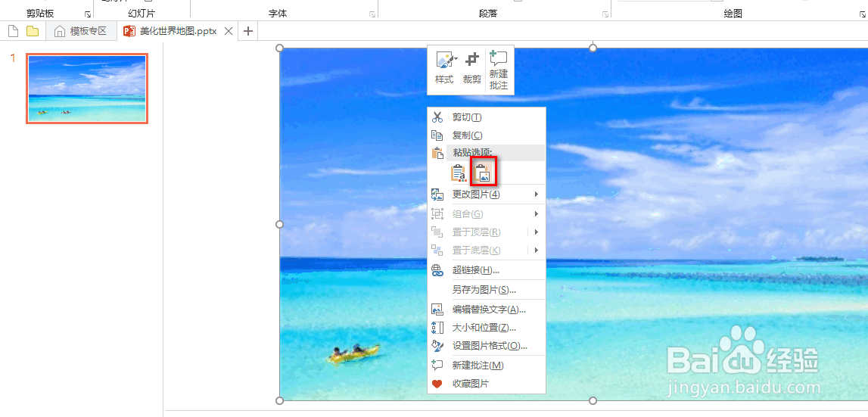Click the new blank document icon
Screen dimensions: 868x417
[14, 32]
